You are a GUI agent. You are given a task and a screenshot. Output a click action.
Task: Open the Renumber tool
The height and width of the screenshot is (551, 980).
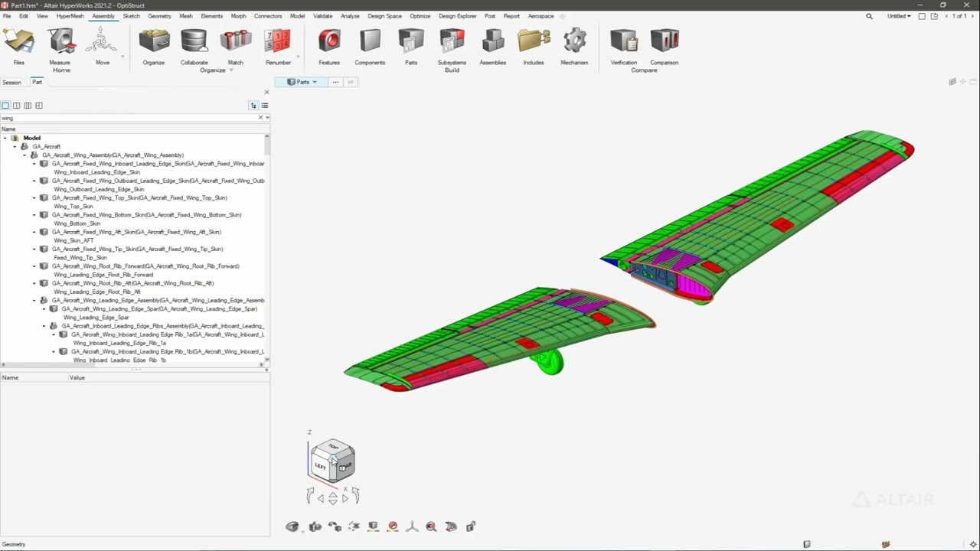tap(278, 47)
